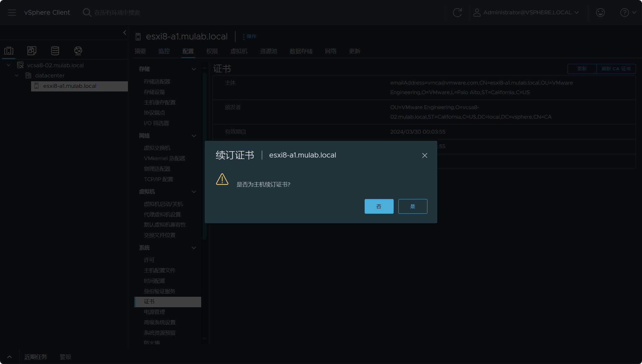The width and height of the screenshot is (642, 364).
Task: Select the Storage inventory icon
Action: click(55, 51)
